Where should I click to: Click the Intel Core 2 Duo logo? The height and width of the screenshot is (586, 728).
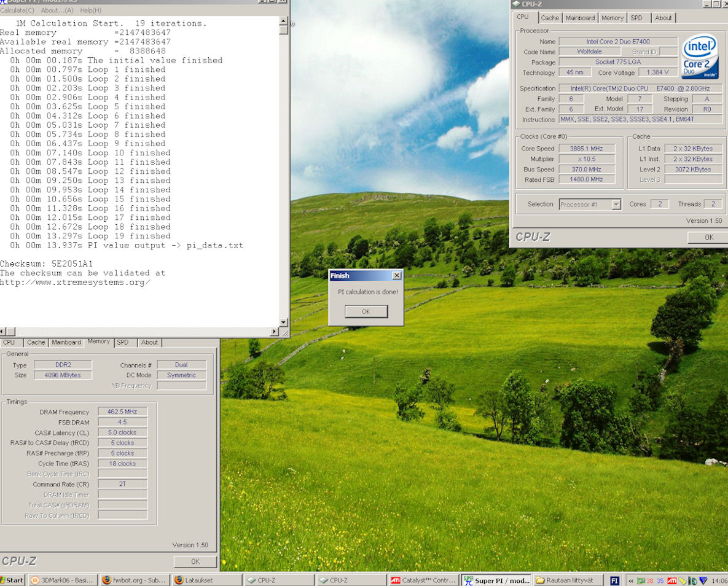(x=700, y=57)
